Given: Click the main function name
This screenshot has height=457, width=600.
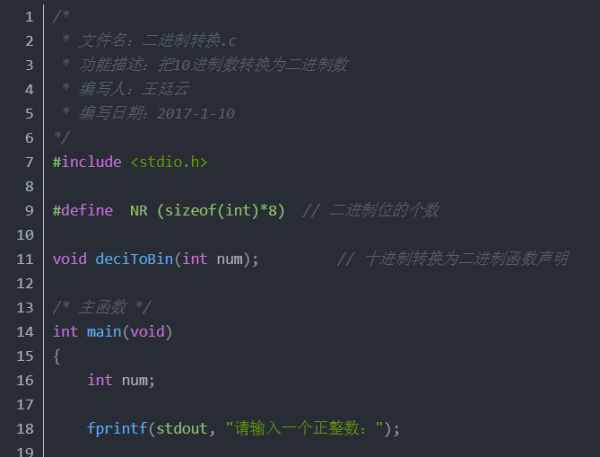Looking at the screenshot, I should pyautogui.click(x=104, y=332).
